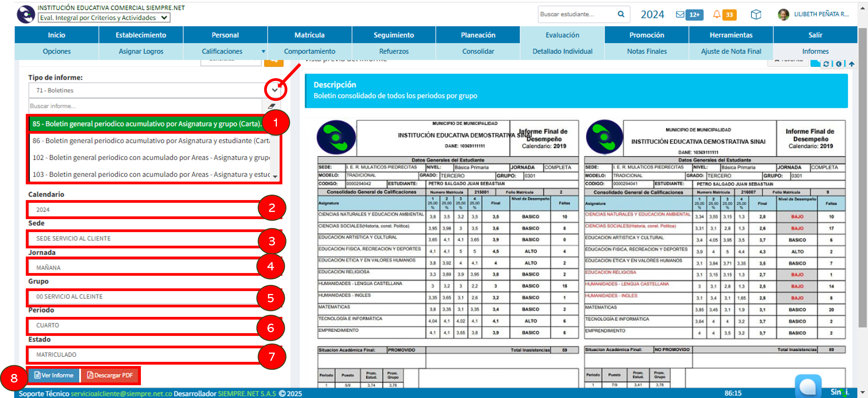This screenshot has width=868, height=398.
Task: Go to the Ajuste de Nota Final submenu
Action: click(x=731, y=51)
